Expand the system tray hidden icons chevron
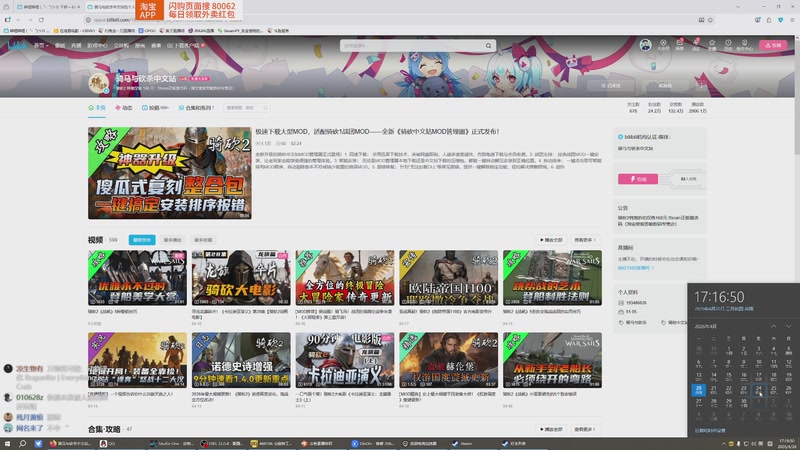Viewport: 800px width, 450px height. (723, 443)
